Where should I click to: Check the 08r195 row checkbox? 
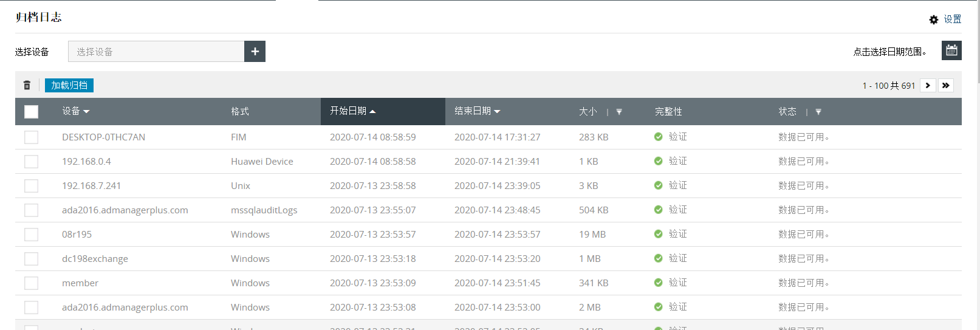pyautogui.click(x=31, y=235)
